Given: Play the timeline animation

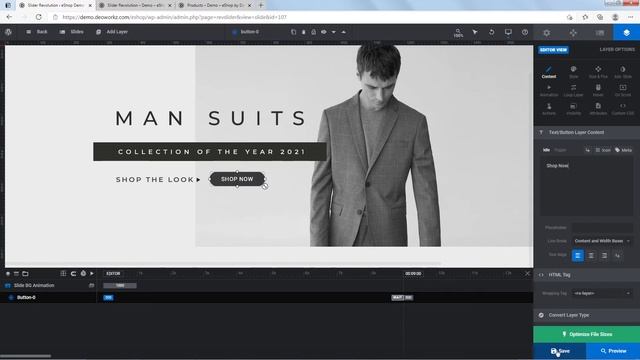Looking at the screenshot, I should click(x=92, y=273).
